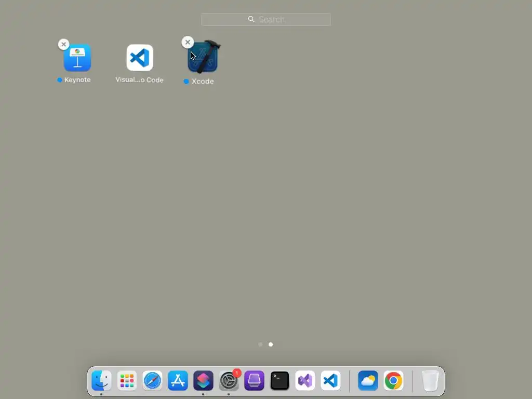Image resolution: width=532 pixels, height=399 pixels.
Task: Open the Keynote app icon
Action: (x=77, y=58)
